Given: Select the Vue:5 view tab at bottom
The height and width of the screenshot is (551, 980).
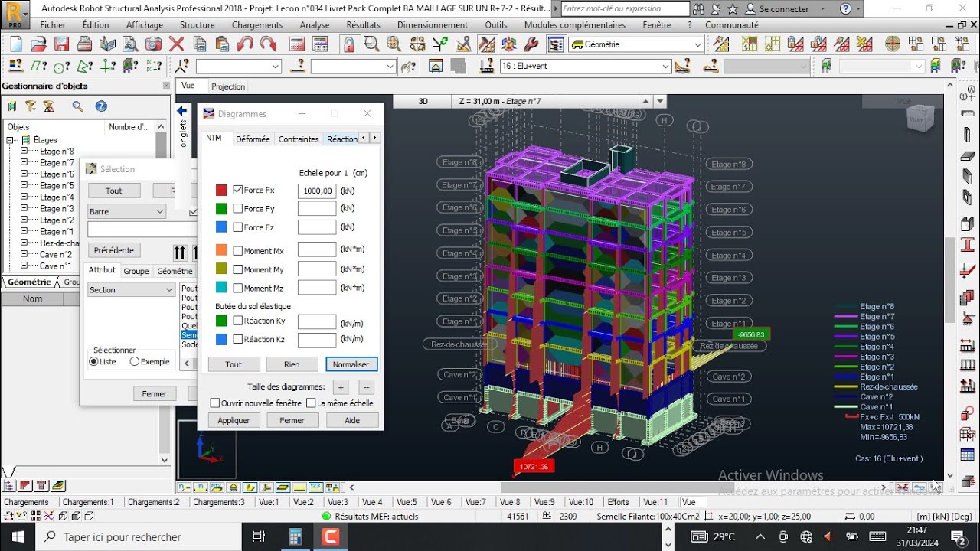Looking at the screenshot, I should pos(407,502).
